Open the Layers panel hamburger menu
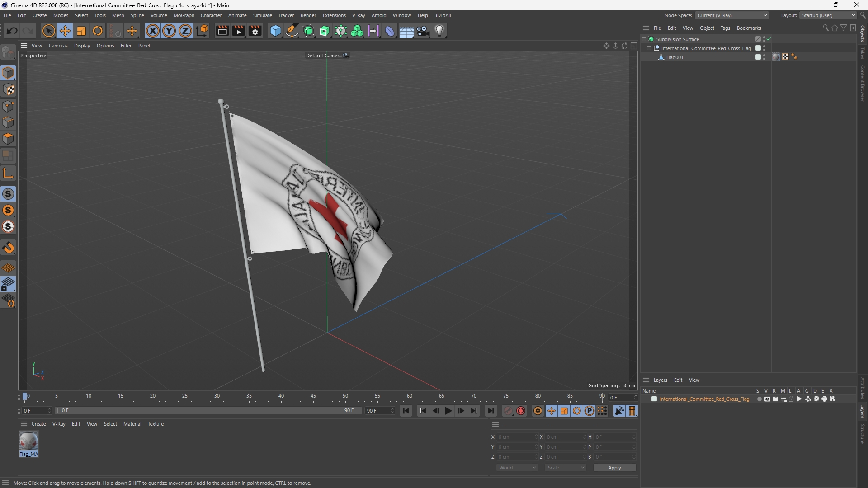This screenshot has width=868, height=488. point(646,380)
